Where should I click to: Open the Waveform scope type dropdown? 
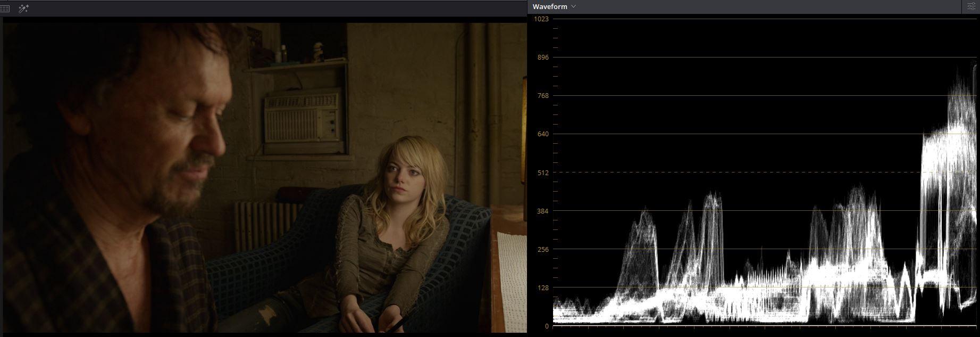point(554,6)
